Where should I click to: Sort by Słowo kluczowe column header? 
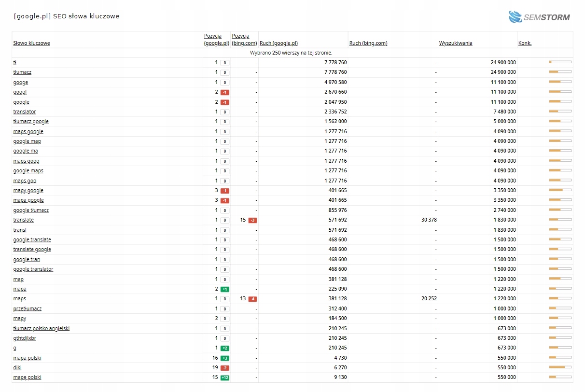tap(31, 43)
